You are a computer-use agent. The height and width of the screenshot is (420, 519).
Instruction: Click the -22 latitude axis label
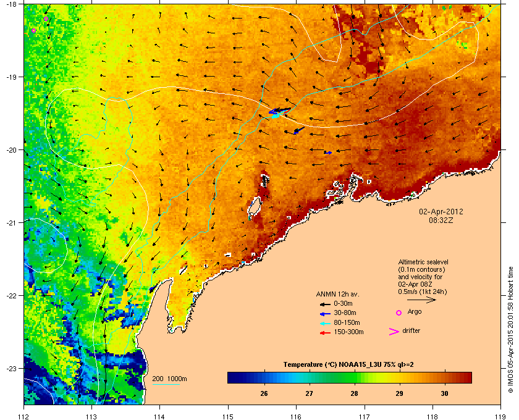coord(11,296)
